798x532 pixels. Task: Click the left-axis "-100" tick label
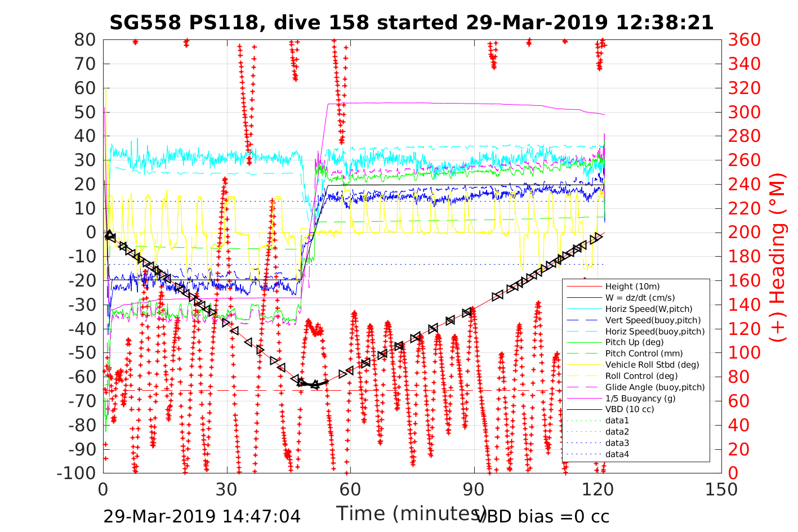77,473
